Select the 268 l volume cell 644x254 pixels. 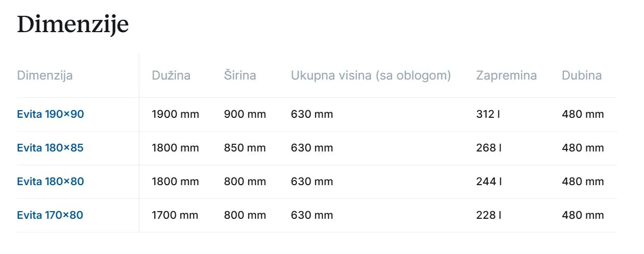[x=489, y=148]
